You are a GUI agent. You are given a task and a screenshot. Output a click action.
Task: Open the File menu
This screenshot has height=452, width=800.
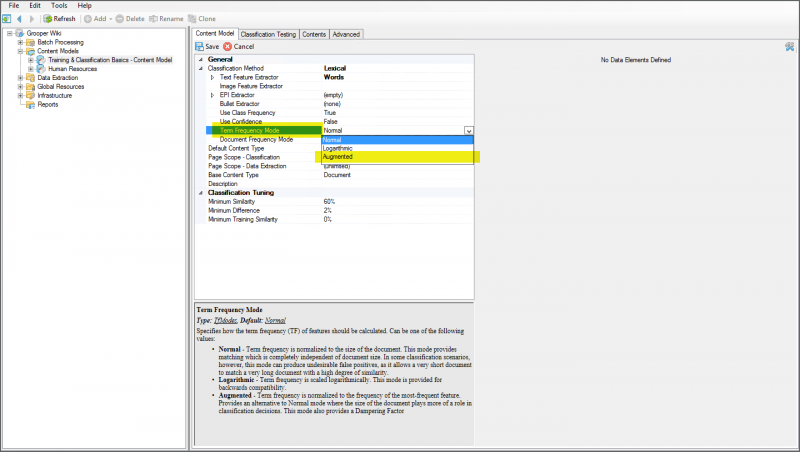pyautogui.click(x=14, y=6)
